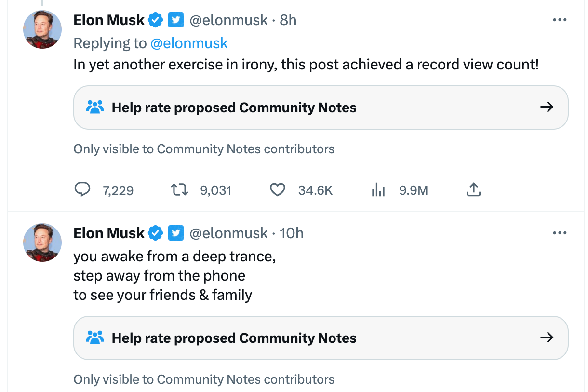Click the @elonmusk handle on second tweet
The height and width of the screenshot is (392, 588).
point(228,233)
